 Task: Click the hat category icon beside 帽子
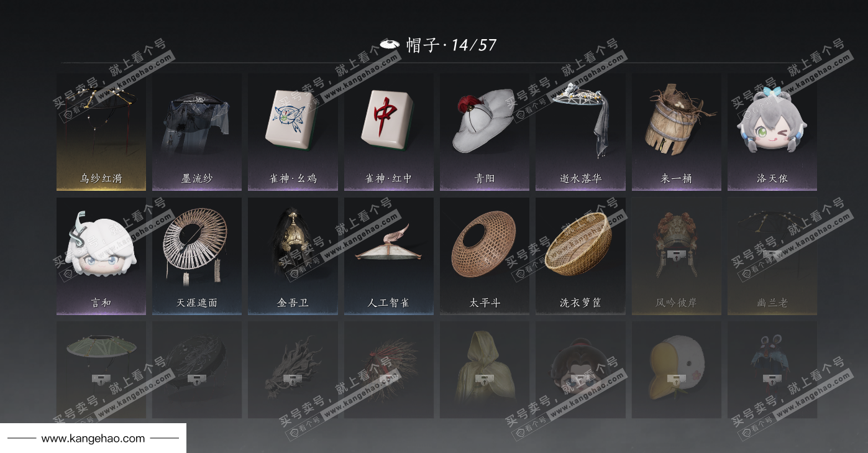coord(390,44)
